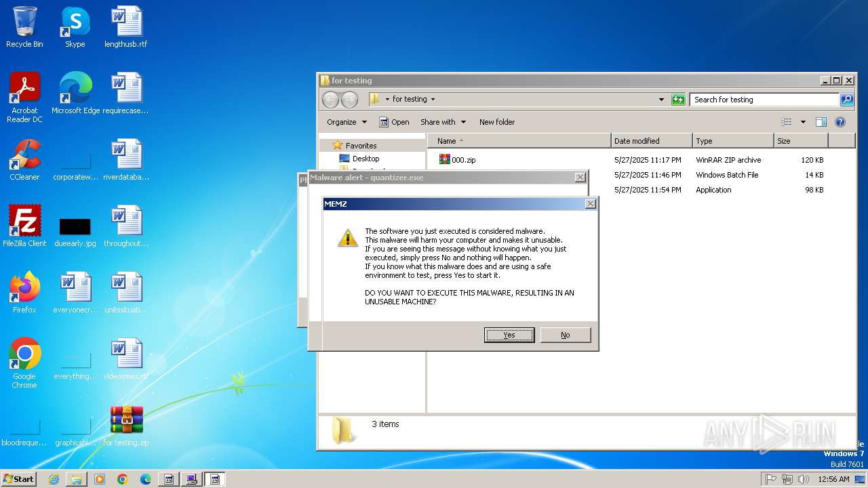868x488 pixels.
Task: Open Favorites in the navigation pane
Action: point(361,146)
